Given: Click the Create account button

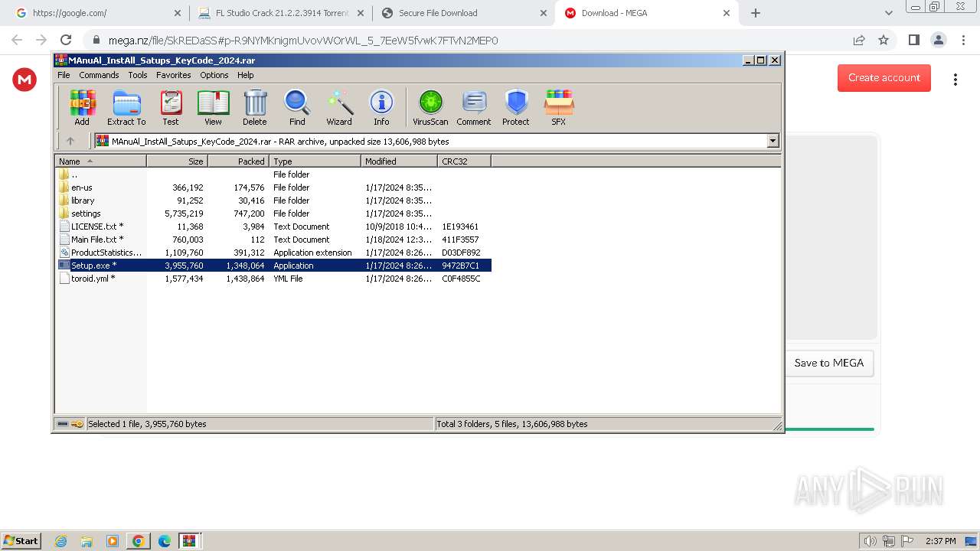Looking at the screenshot, I should tap(884, 77).
